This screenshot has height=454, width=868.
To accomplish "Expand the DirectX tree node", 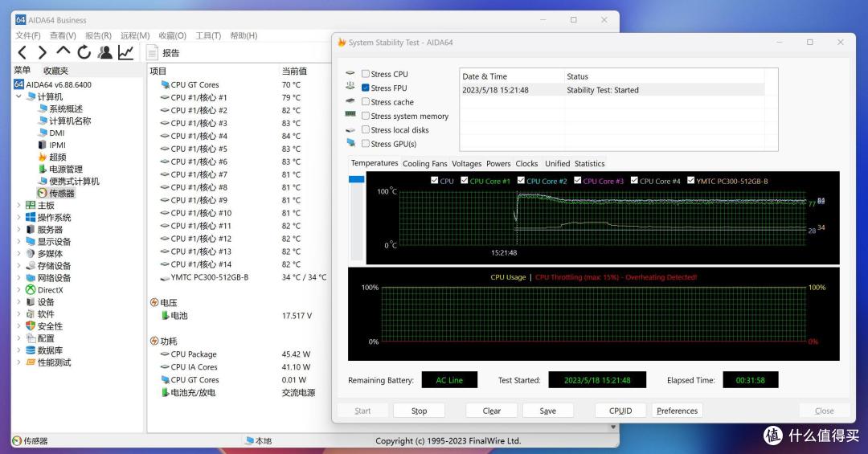I will (x=18, y=290).
